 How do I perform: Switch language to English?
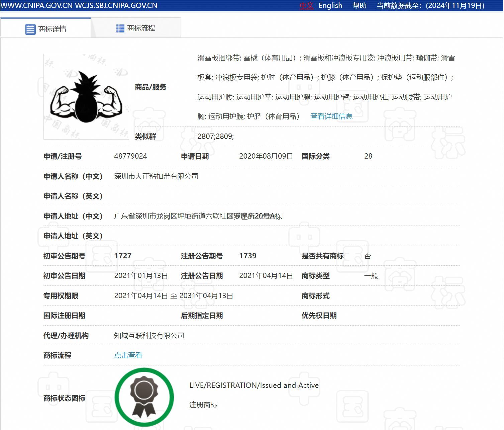tap(330, 6)
